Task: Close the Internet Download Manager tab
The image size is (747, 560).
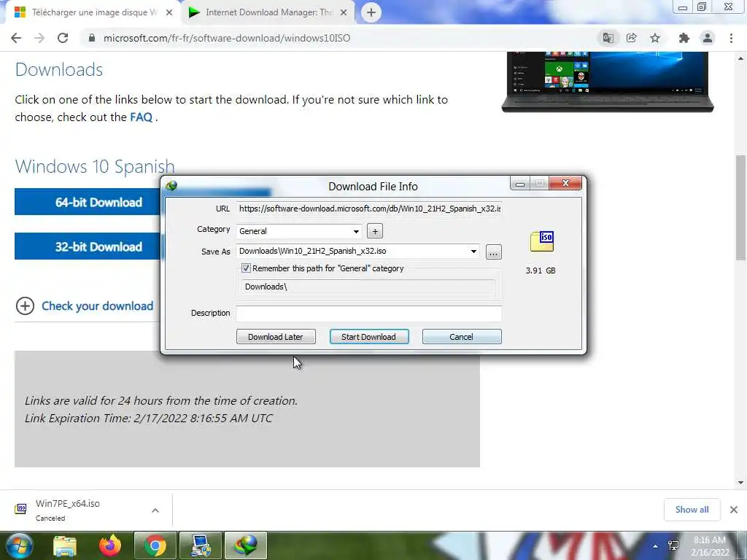Action: click(x=344, y=12)
